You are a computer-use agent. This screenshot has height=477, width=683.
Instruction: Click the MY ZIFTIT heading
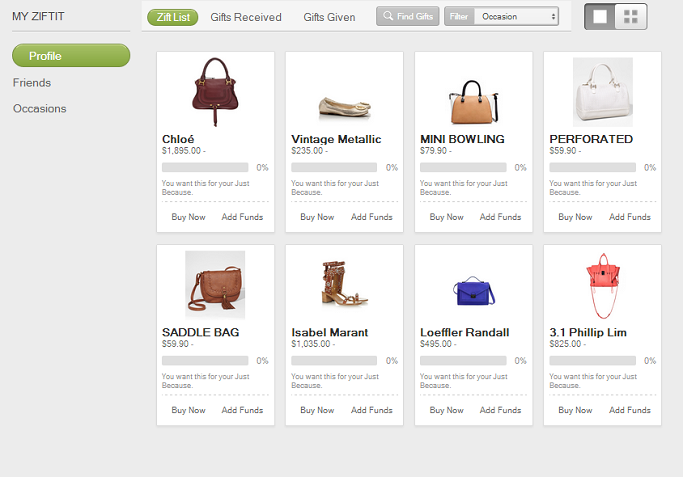click(38, 17)
